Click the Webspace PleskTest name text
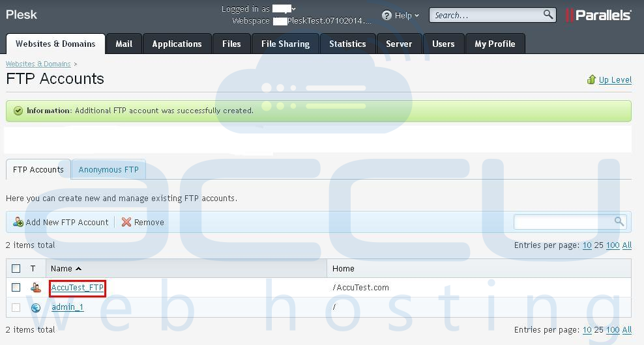 coord(329,21)
